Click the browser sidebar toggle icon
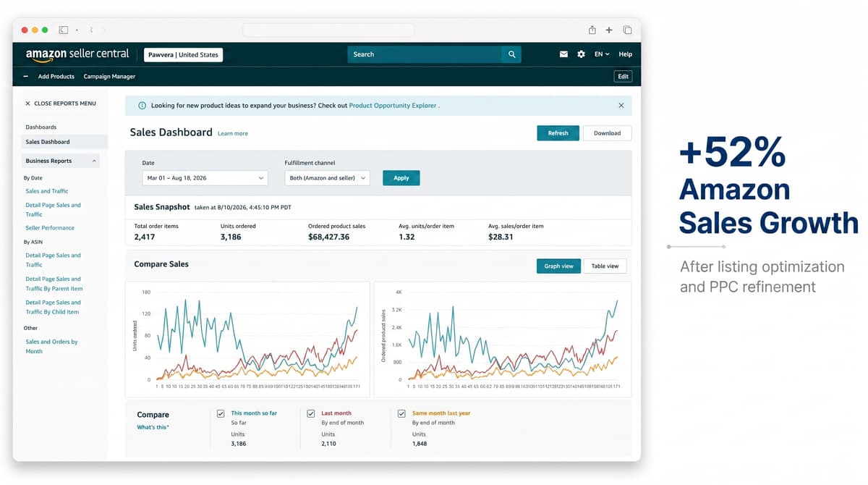 click(64, 30)
